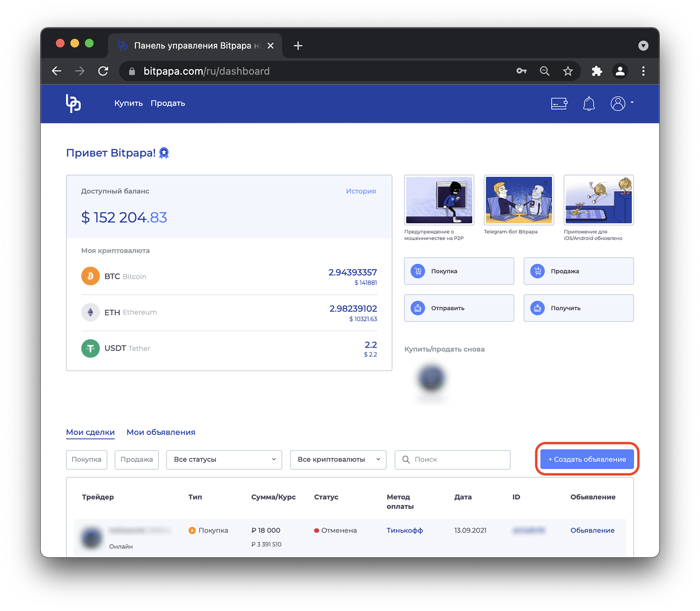Image resolution: width=700 pixels, height=611 pixels.
Task: Click the Сумма/Курс column header
Action: coord(273,497)
